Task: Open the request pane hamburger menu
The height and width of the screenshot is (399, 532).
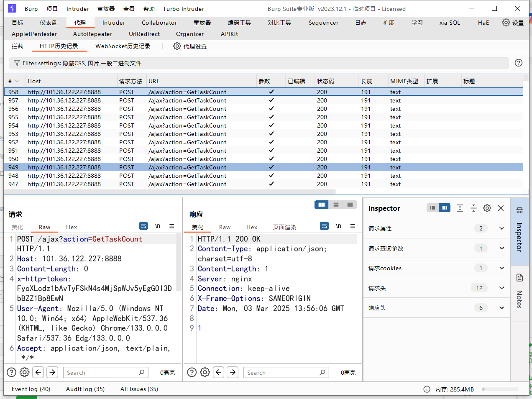Action: click(171, 226)
